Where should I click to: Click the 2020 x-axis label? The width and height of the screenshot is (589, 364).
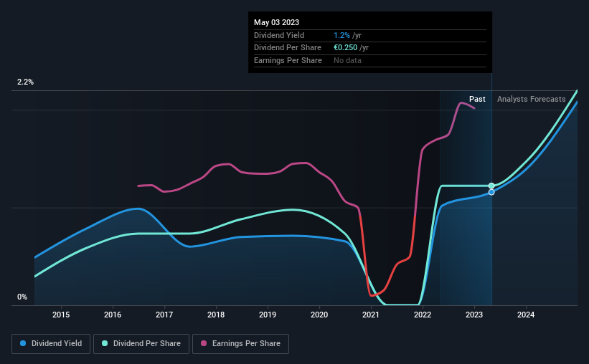pyautogui.click(x=319, y=315)
